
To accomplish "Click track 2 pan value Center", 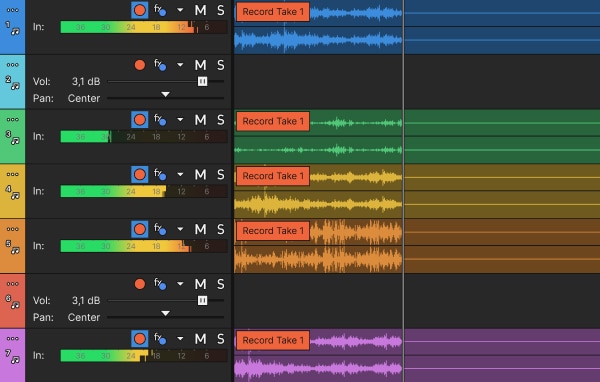I will [x=84, y=98].
